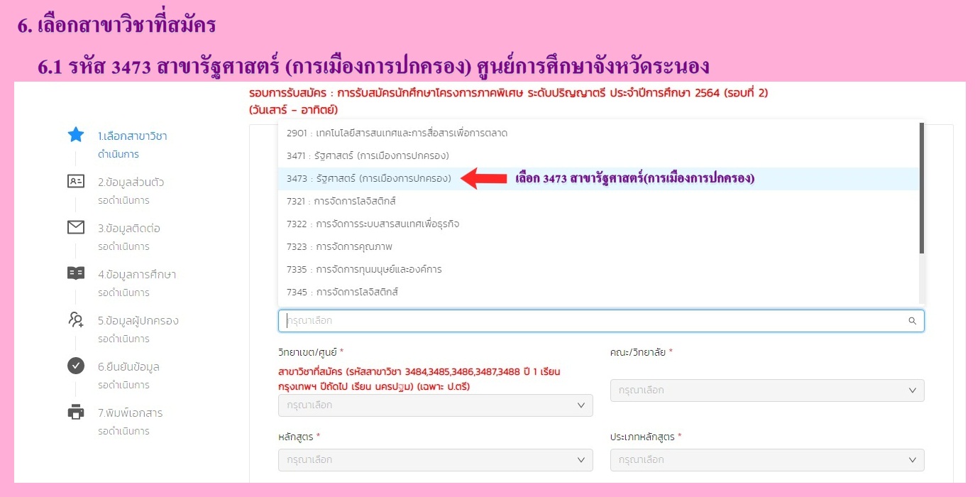980x497 pixels.
Task: Click the search magnifier icon in field
Action: pyautogui.click(x=912, y=321)
